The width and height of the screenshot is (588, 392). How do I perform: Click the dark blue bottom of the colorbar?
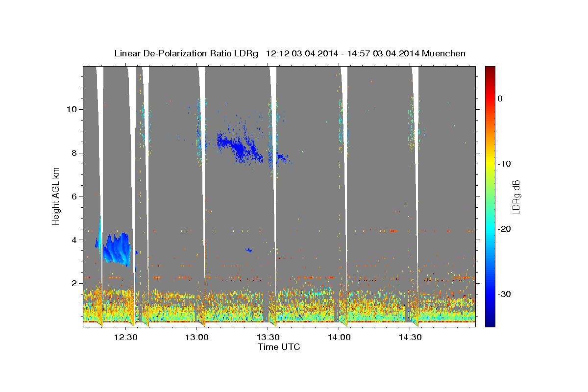(x=490, y=322)
